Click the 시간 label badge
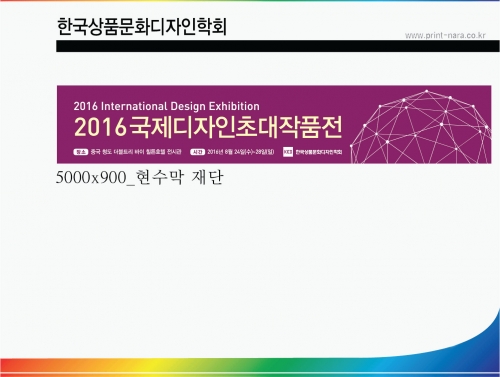 197,152
